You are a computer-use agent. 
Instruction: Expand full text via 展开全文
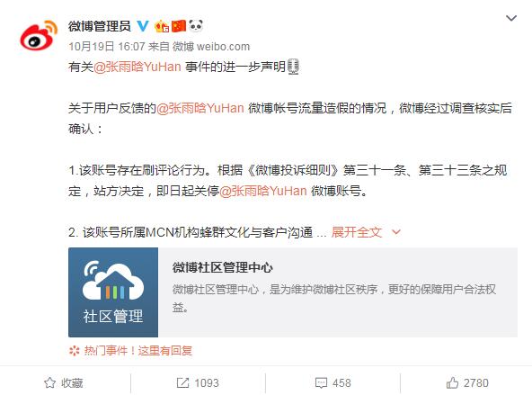click(357, 232)
